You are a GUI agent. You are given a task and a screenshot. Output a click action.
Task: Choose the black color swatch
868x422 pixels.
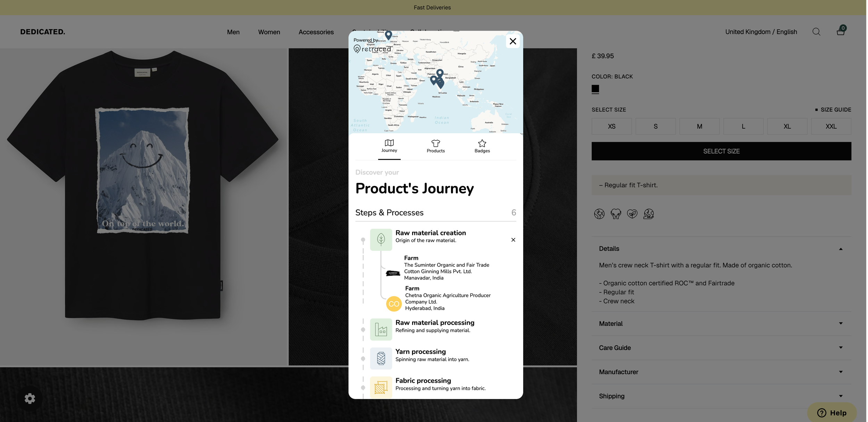click(595, 89)
